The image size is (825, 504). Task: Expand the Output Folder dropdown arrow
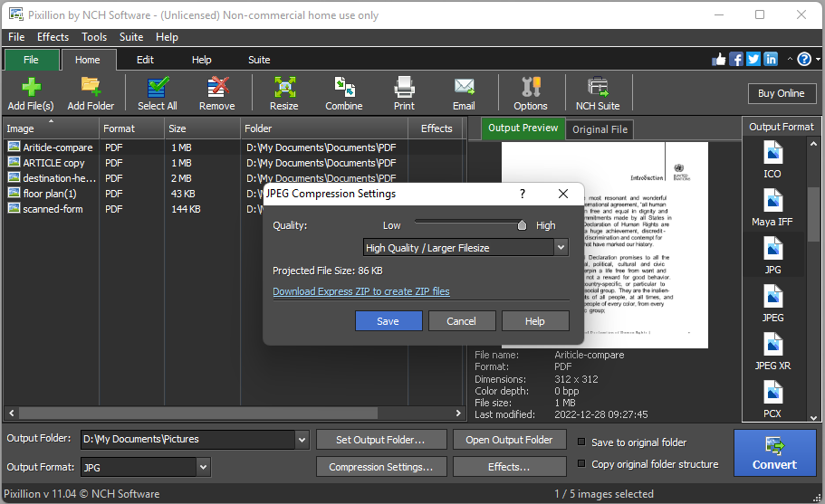tap(302, 440)
